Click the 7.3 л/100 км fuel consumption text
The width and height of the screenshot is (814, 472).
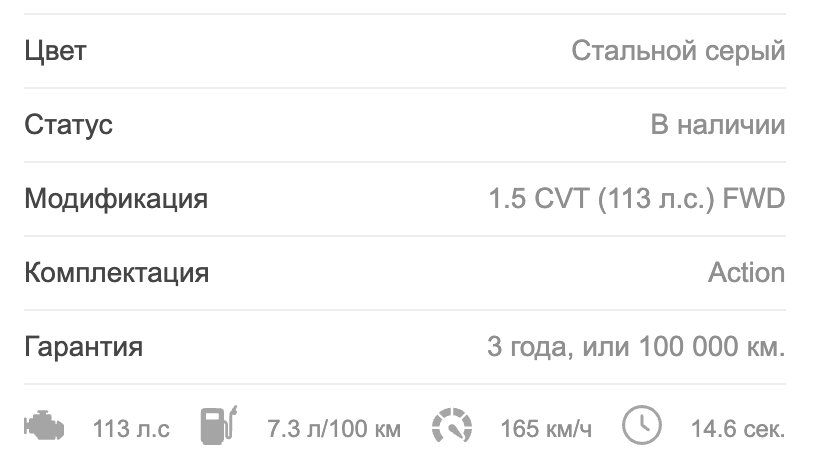pyautogui.click(x=334, y=430)
